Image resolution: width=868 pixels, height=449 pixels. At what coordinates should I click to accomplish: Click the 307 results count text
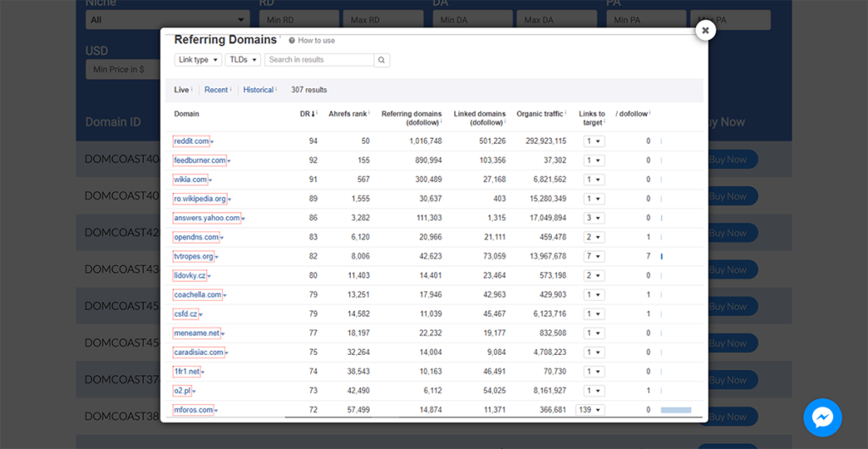(309, 90)
